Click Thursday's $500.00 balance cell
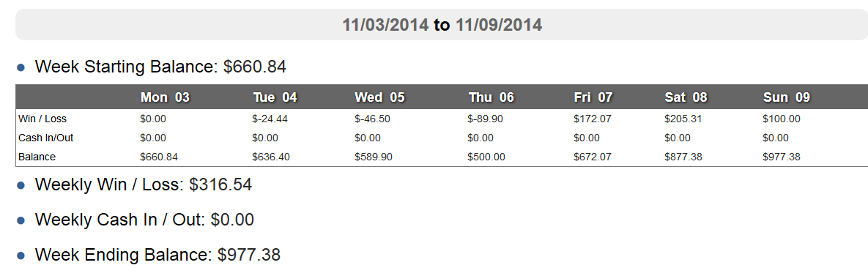Screen dimensions: 868x276 pos(486,157)
